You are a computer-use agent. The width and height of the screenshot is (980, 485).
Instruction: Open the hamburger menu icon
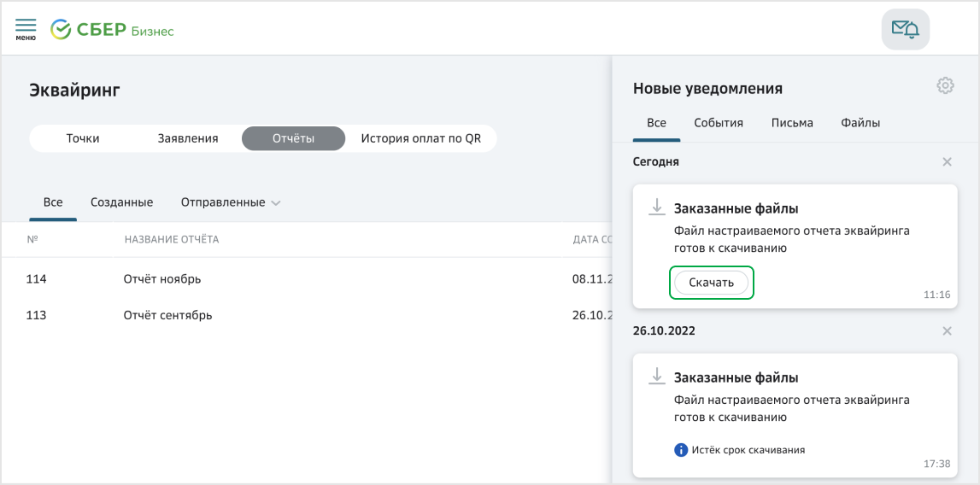(x=26, y=29)
